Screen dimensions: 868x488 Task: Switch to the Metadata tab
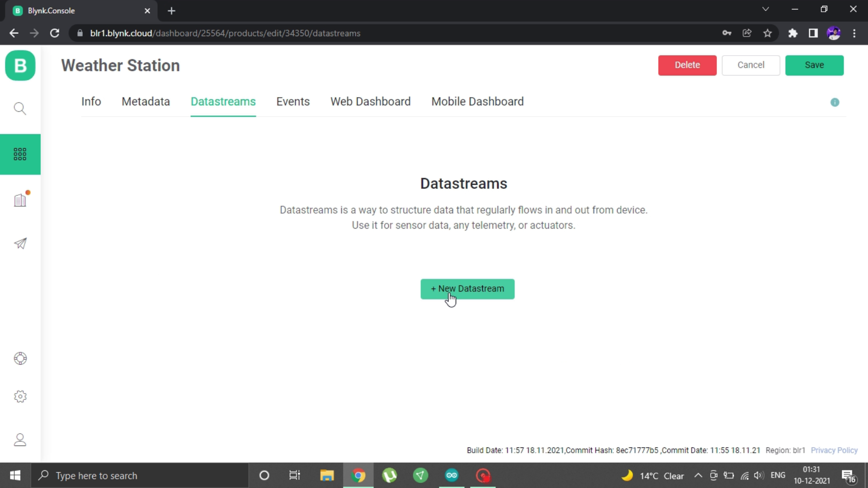pyautogui.click(x=146, y=102)
